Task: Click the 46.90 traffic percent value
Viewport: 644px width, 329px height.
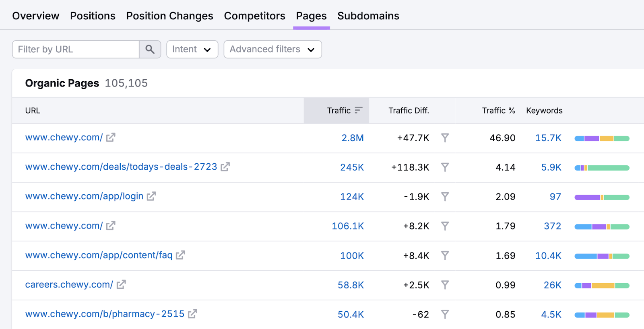Action: [502, 138]
